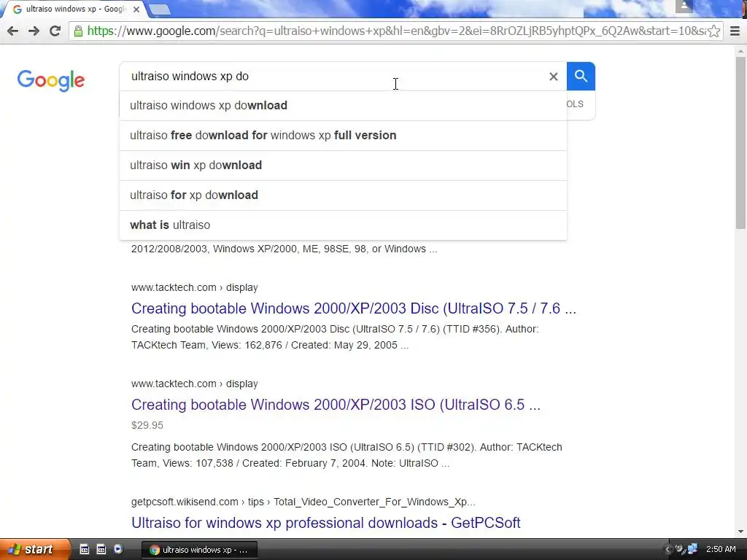Open Ultraiso for windows xp professional downloads link
Image resolution: width=747 pixels, height=560 pixels.
[x=326, y=523]
